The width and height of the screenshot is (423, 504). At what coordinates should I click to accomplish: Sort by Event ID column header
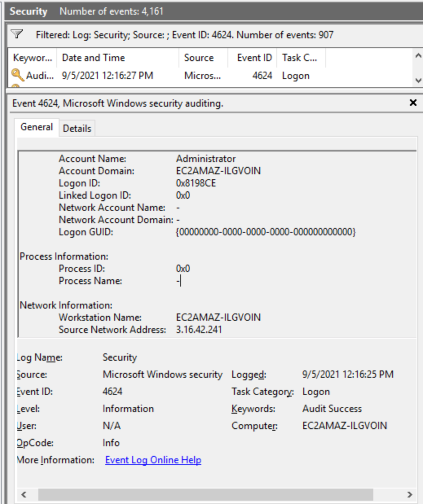tap(252, 58)
